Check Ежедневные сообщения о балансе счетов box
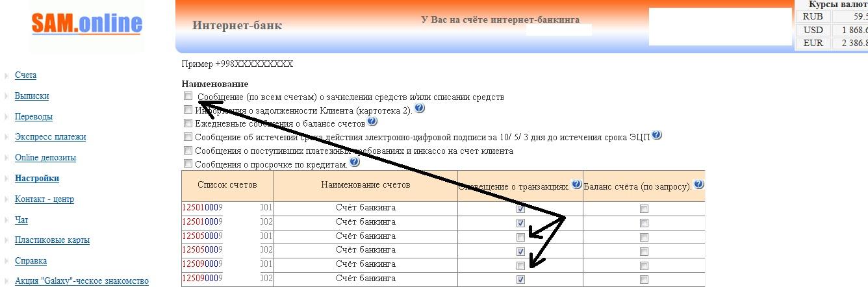Image resolution: width=868 pixels, height=287 pixels. [x=188, y=123]
